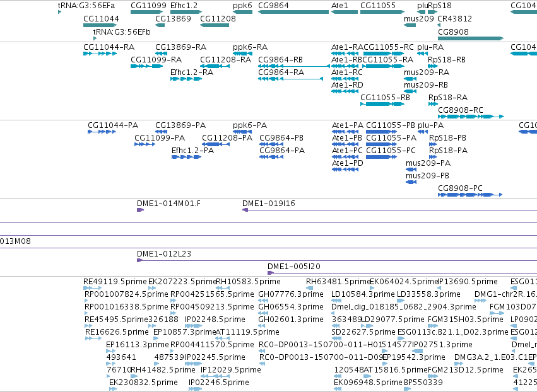Click the RE49119.5prime EST label
537x392 pixels.
(x=115, y=282)
